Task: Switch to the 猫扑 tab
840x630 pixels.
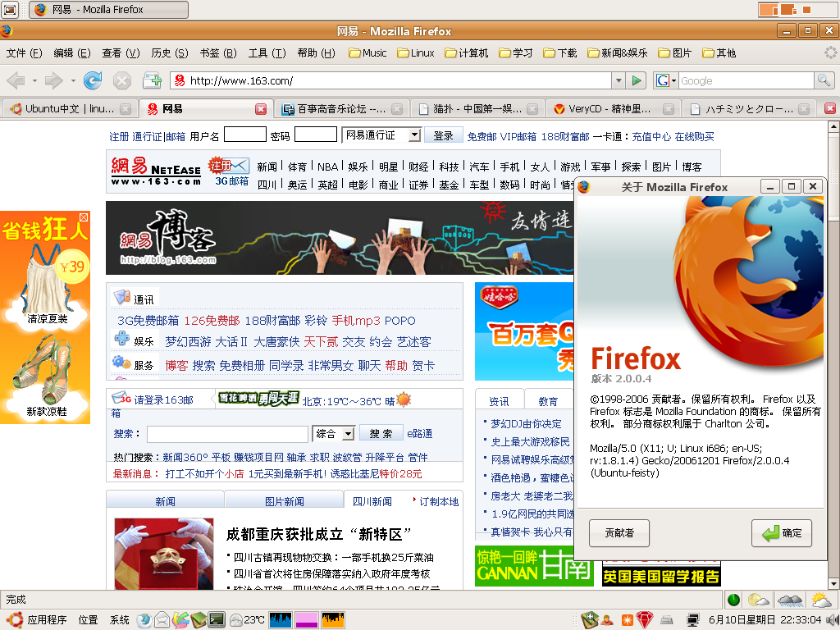Action: 477,109
